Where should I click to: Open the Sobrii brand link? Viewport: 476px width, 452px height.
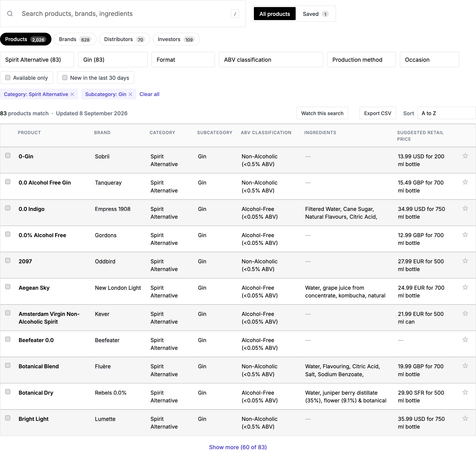click(x=102, y=156)
